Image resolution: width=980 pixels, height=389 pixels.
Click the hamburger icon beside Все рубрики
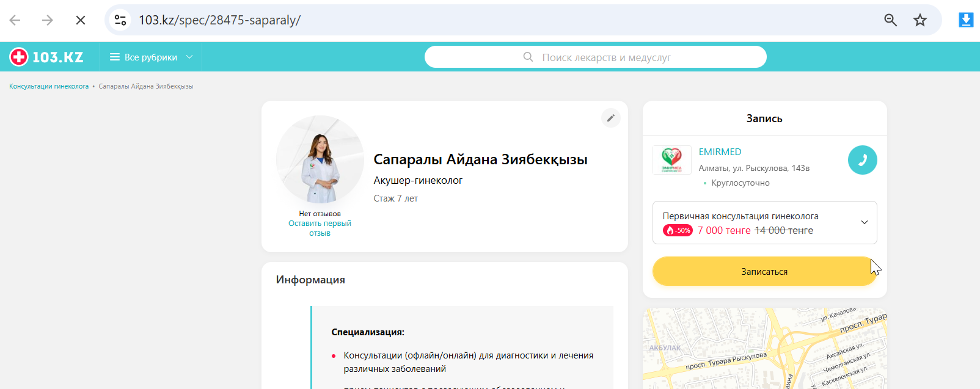(114, 57)
